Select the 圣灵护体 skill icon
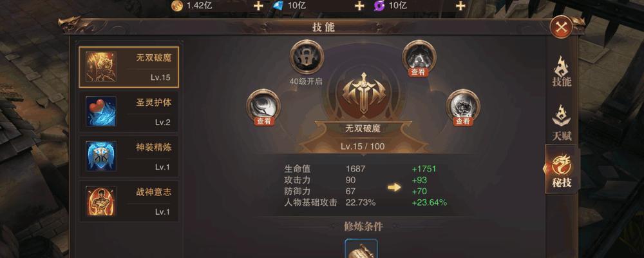 click(100, 112)
